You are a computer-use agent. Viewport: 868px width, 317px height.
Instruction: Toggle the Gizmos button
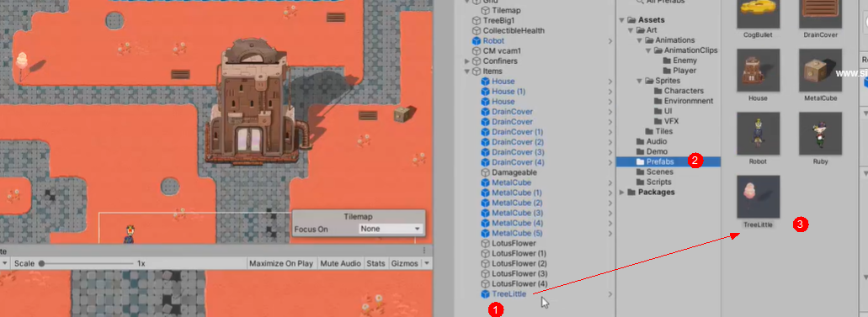pos(405,263)
